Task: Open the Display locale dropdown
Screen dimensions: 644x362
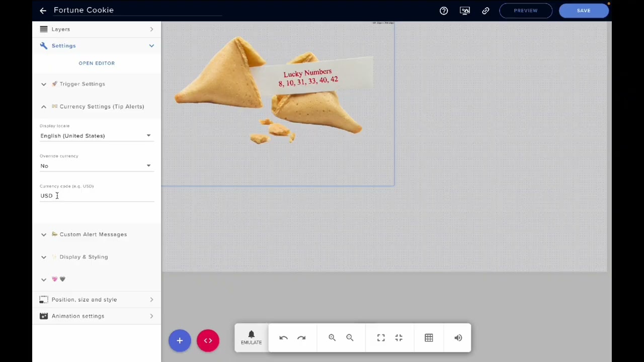Action: (x=96, y=136)
